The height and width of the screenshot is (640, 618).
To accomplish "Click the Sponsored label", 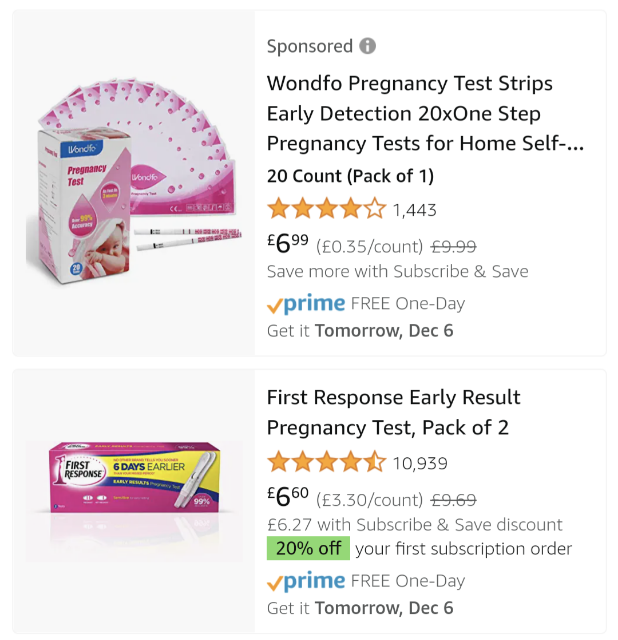I will pyautogui.click(x=310, y=46).
